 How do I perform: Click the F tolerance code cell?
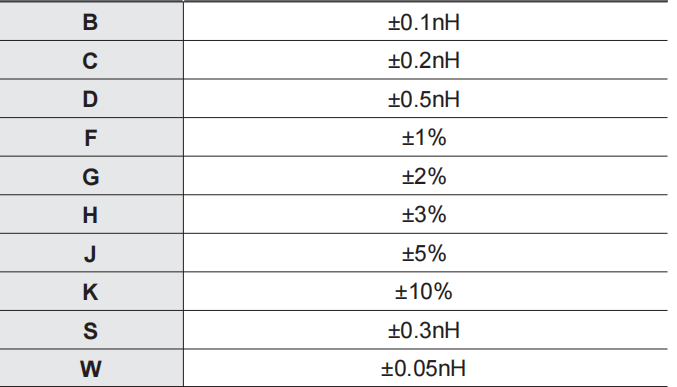pyautogui.click(x=91, y=137)
